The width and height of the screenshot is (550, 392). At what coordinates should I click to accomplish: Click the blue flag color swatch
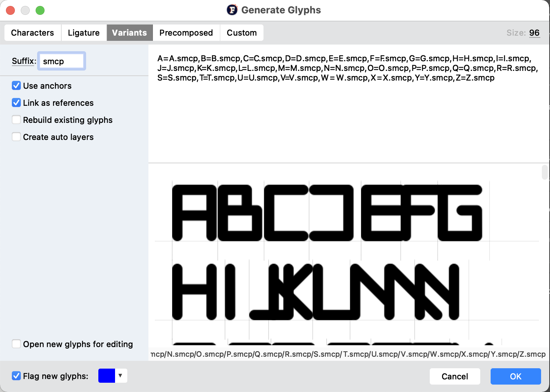pos(107,376)
